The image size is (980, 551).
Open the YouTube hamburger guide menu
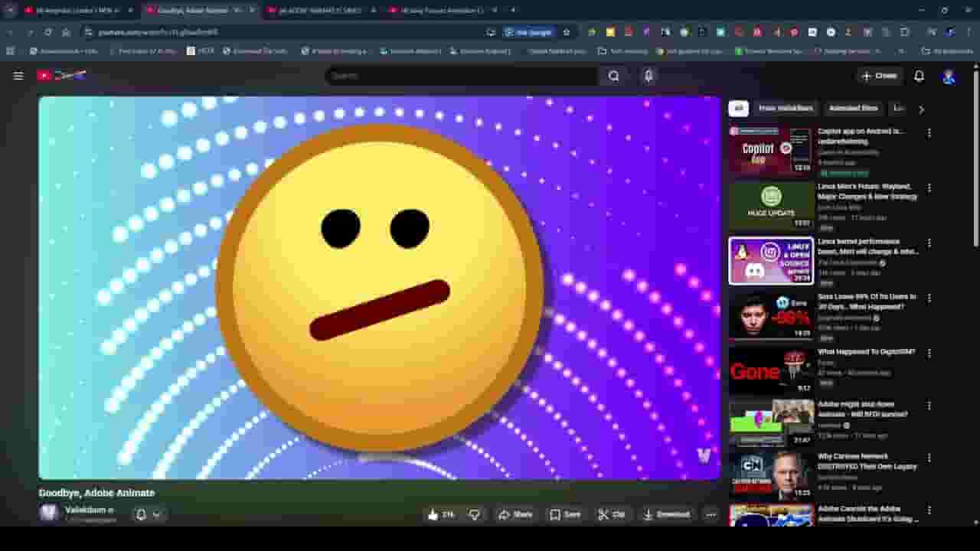(18, 76)
